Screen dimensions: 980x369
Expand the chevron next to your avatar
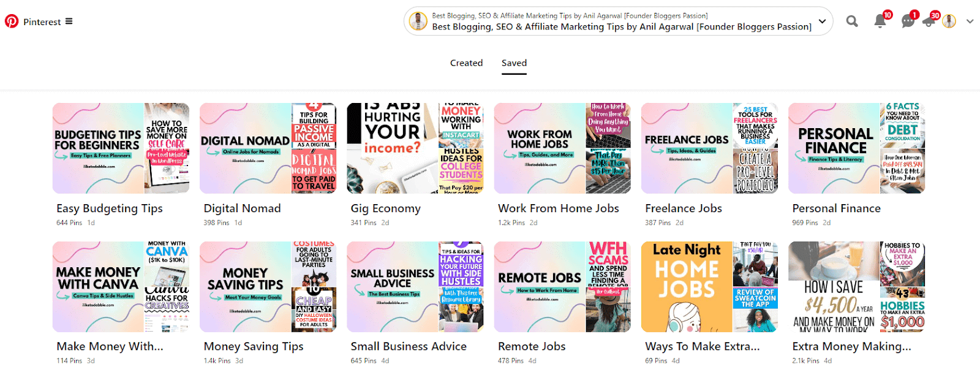pyautogui.click(x=970, y=21)
